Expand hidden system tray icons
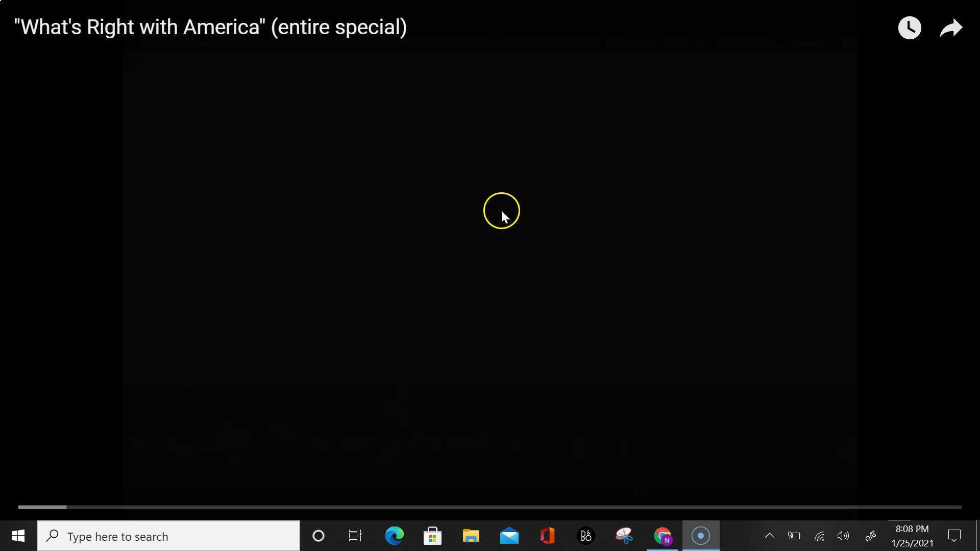This screenshot has width=980, height=551. (769, 536)
